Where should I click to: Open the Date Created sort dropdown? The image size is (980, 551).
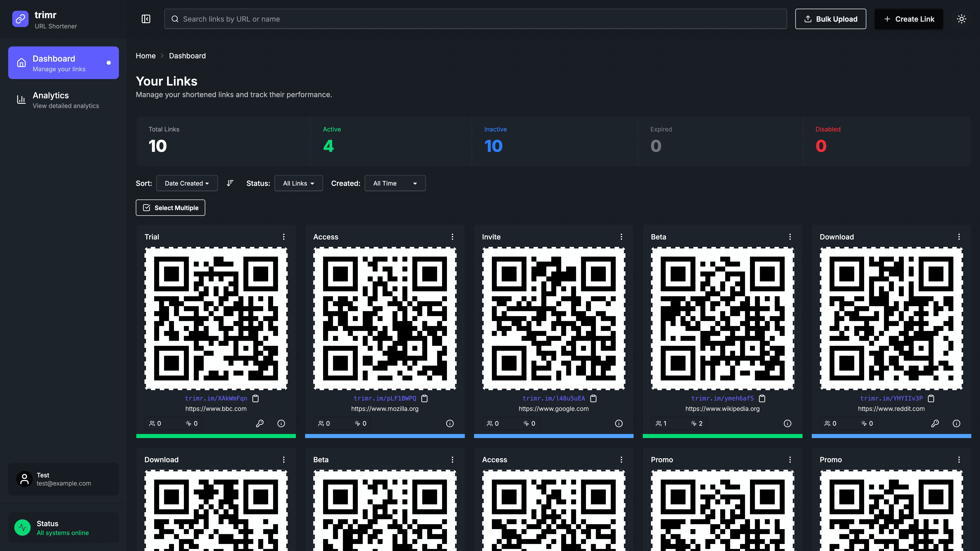[187, 183]
